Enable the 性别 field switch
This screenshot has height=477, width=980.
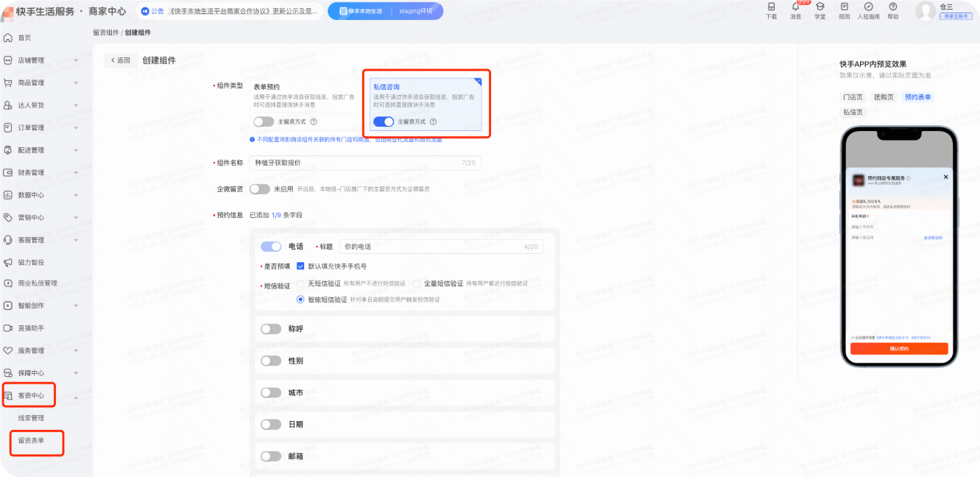[x=271, y=361]
